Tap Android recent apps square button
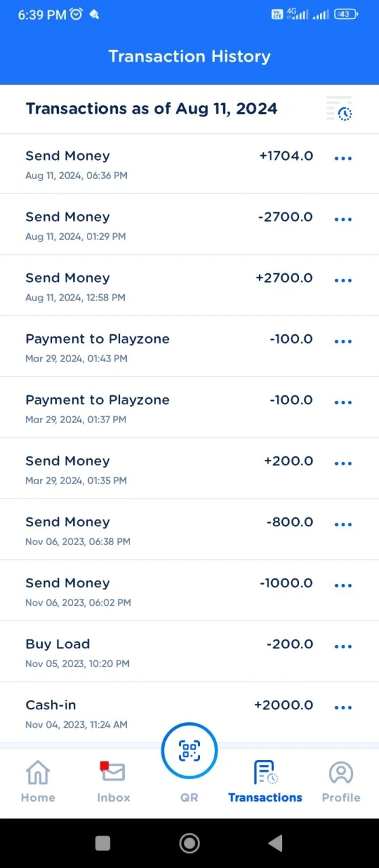This screenshot has width=379, height=868. tap(102, 843)
